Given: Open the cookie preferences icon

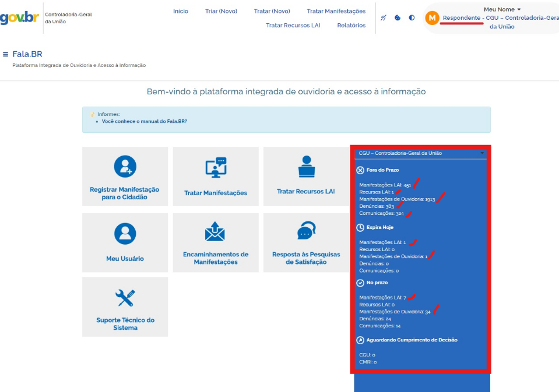Looking at the screenshot, I should tap(398, 17).
